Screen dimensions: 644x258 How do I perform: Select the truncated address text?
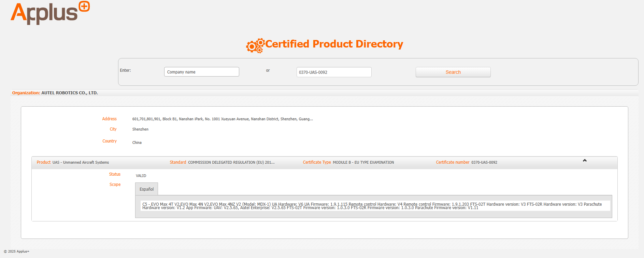tap(222, 119)
